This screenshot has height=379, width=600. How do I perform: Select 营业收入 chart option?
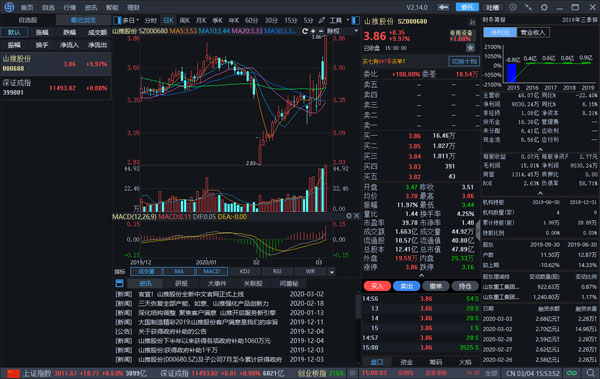tap(533, 33)
